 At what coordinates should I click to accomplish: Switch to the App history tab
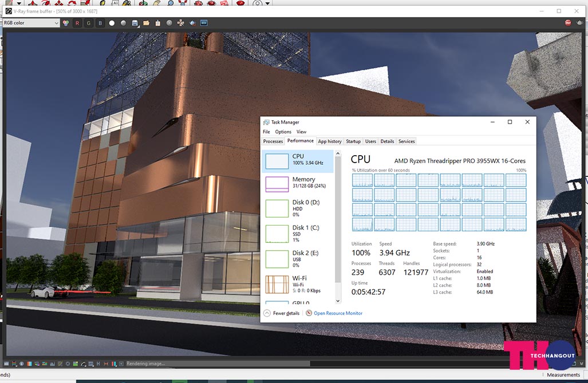tap(330, 141)
